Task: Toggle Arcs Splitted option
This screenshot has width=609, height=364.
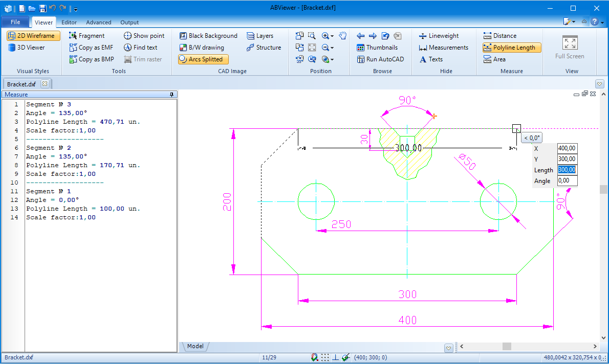Action: 203,59
